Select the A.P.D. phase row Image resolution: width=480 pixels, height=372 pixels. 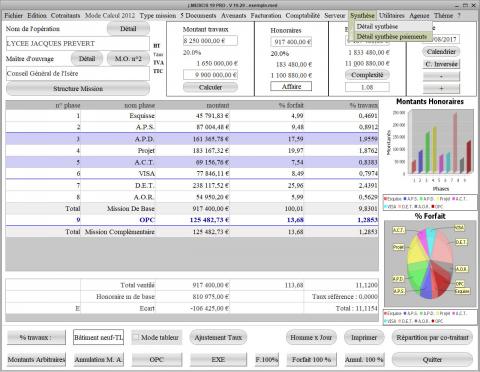tap(192, 139)
